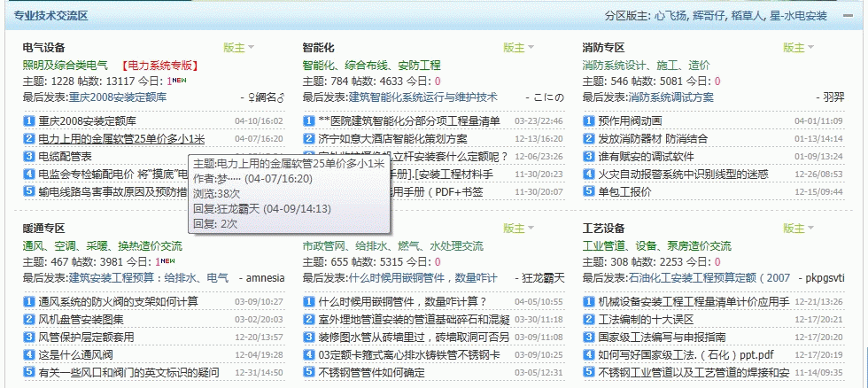868x388 pixels.
Task: Open last poster profile pkpgsvti
Action: pos(825,278)
